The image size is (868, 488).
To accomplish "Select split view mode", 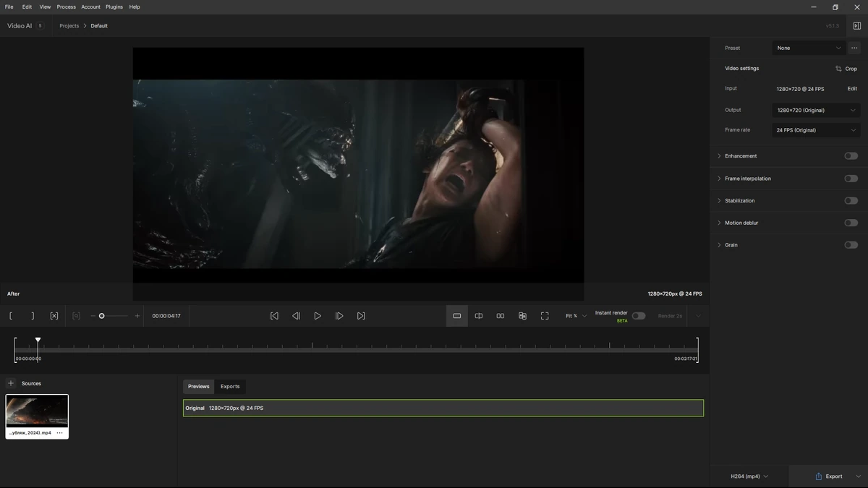I will click(x=479, y=316).
